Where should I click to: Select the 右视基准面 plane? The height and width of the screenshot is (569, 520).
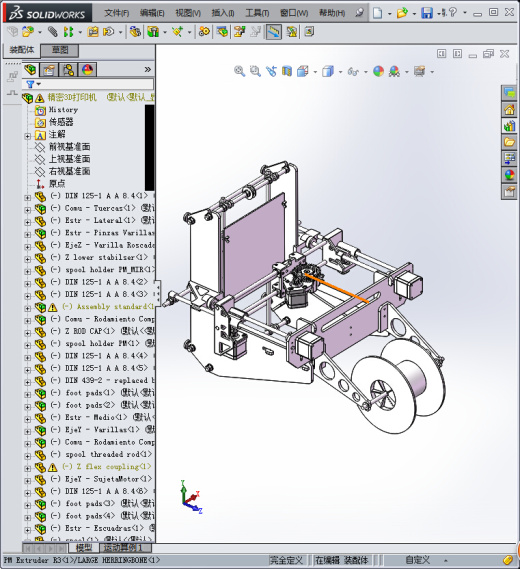tap(69, 171)
